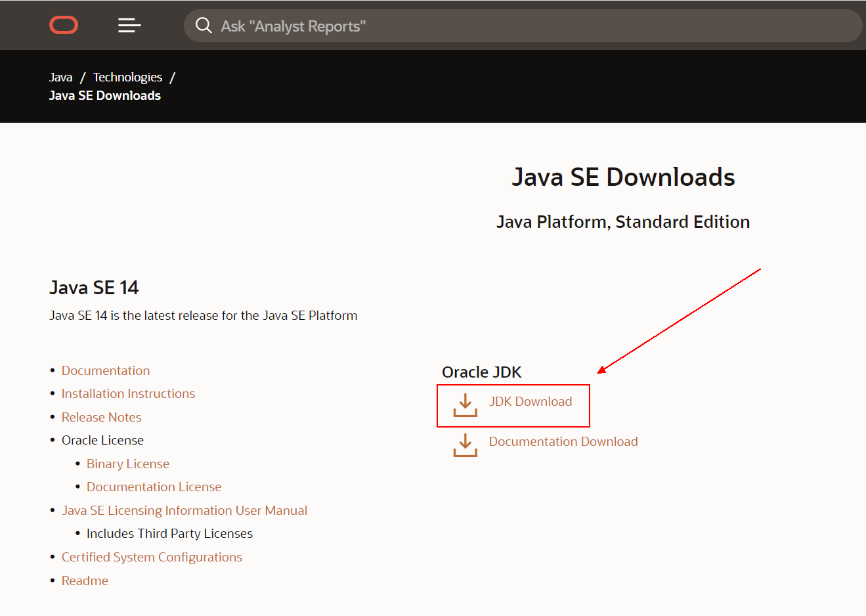Open the Technologies breadcrumb link
The height and width of the screenshot is (616, 866).
pyautogui.click(x=127, y=77)
